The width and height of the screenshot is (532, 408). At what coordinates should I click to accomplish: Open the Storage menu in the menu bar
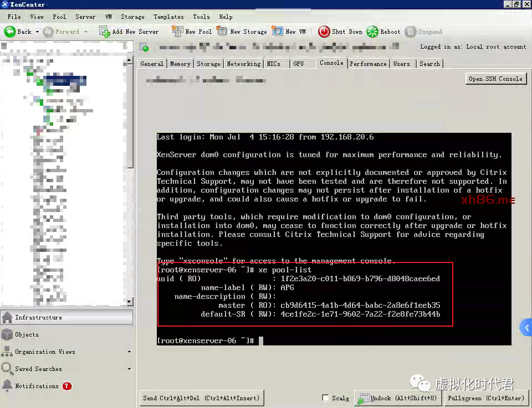pos(132,17)
